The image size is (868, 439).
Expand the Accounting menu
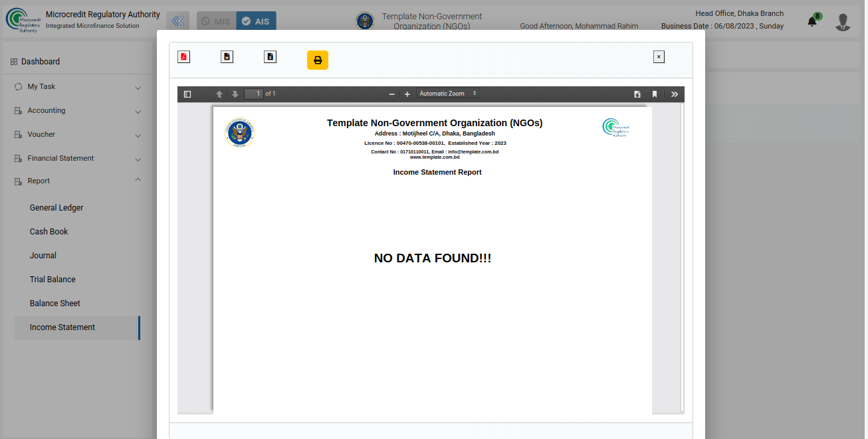(x=78, y=111)
